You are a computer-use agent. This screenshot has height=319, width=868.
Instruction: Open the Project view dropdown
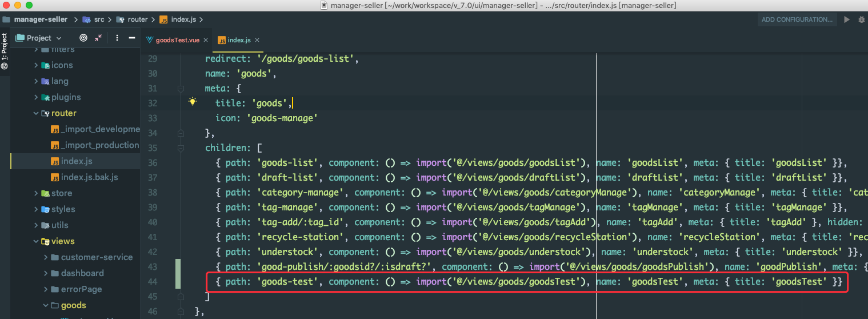(x=39, y=38)
